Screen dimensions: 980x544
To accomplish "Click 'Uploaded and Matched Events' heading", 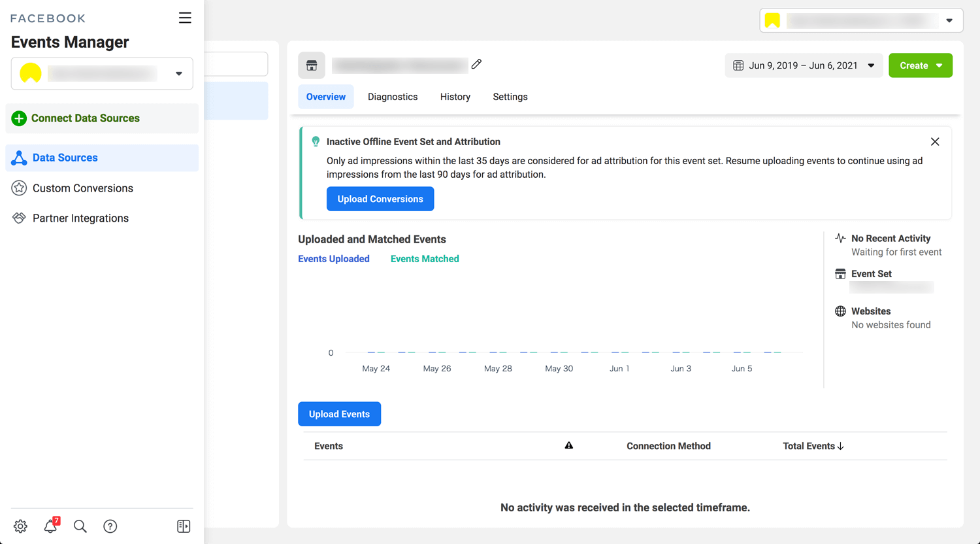I will coord(372,239).
